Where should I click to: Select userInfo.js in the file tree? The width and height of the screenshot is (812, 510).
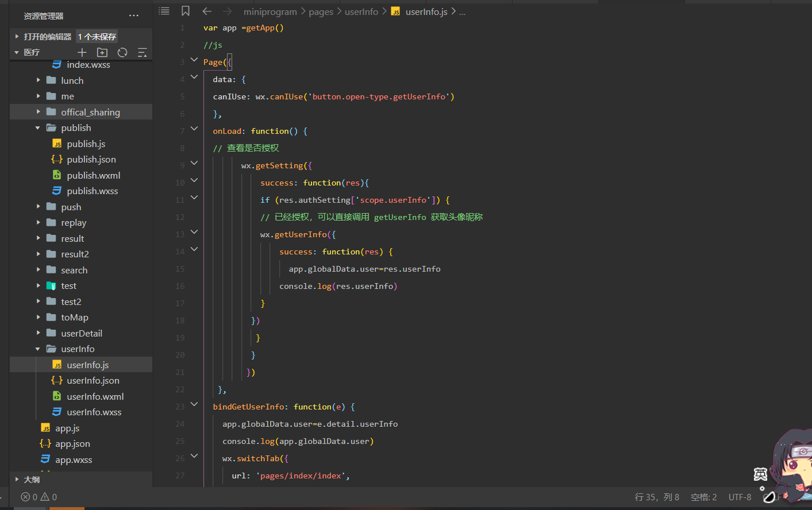[x=81, y=365]
